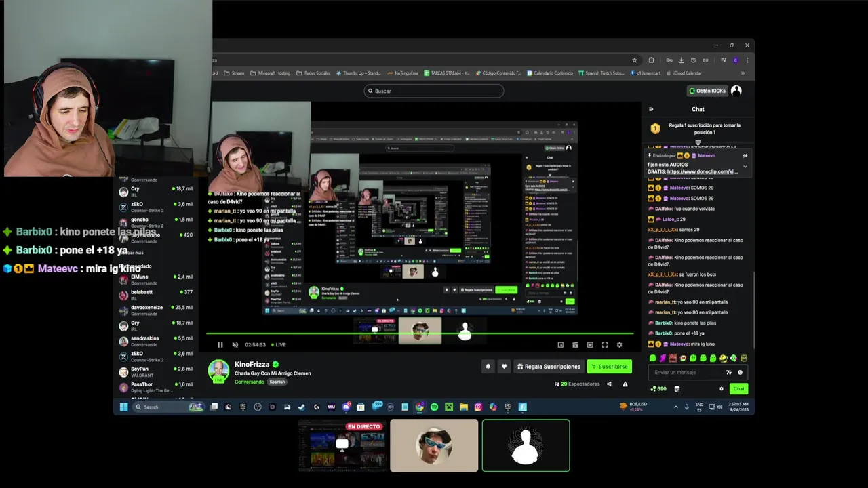Open Spanish Twitch Subs bookmark
The height and width of the screenshot is (488, 868).
[601, 73]
